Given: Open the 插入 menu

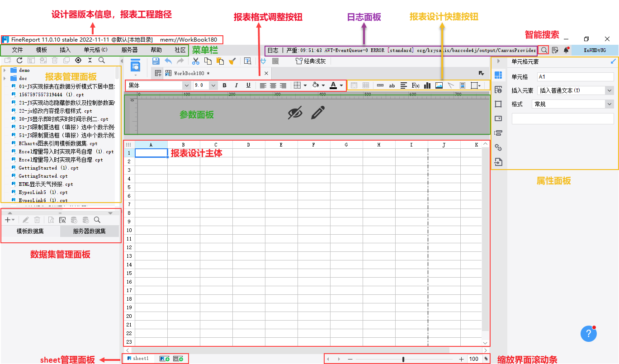Looking at the screenshot, I should coord(65,50).
